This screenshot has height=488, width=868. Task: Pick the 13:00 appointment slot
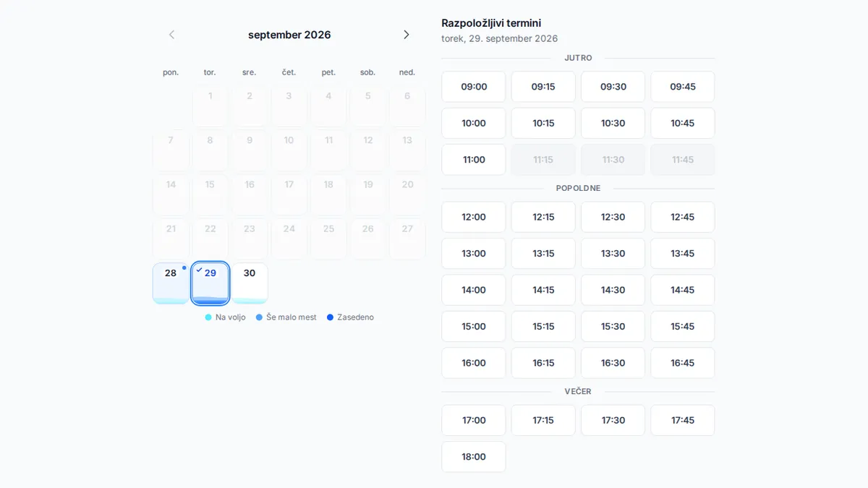474,254
